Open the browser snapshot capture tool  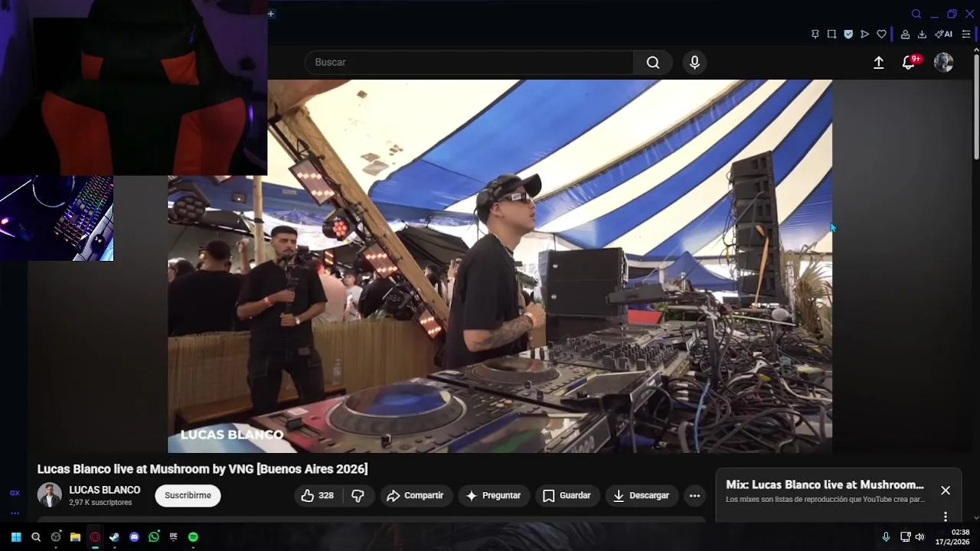click(831, 34)
